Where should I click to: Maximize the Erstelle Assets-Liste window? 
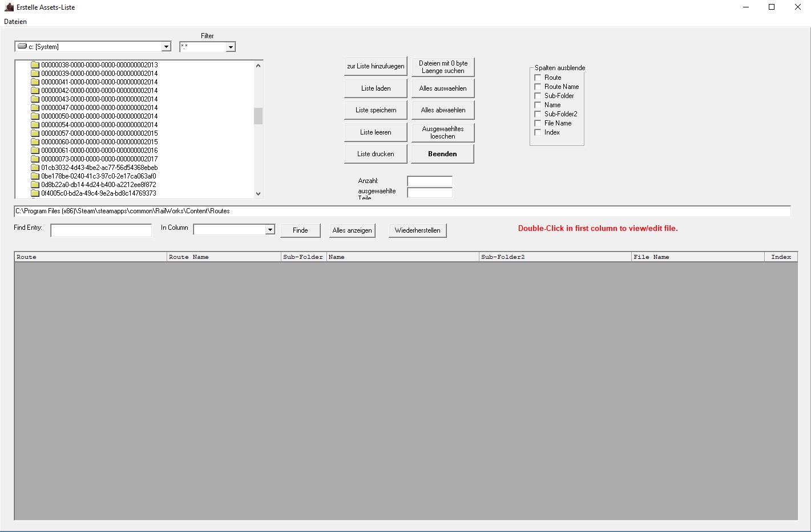pyautogui.click(x=772, y=7)
